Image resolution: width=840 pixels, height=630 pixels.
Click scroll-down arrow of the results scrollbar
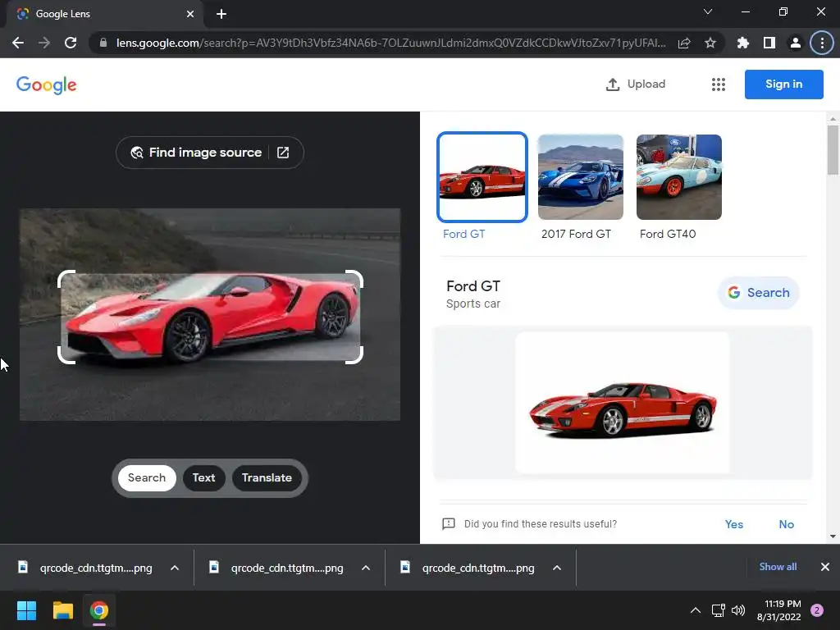click(x=833, y=536)
